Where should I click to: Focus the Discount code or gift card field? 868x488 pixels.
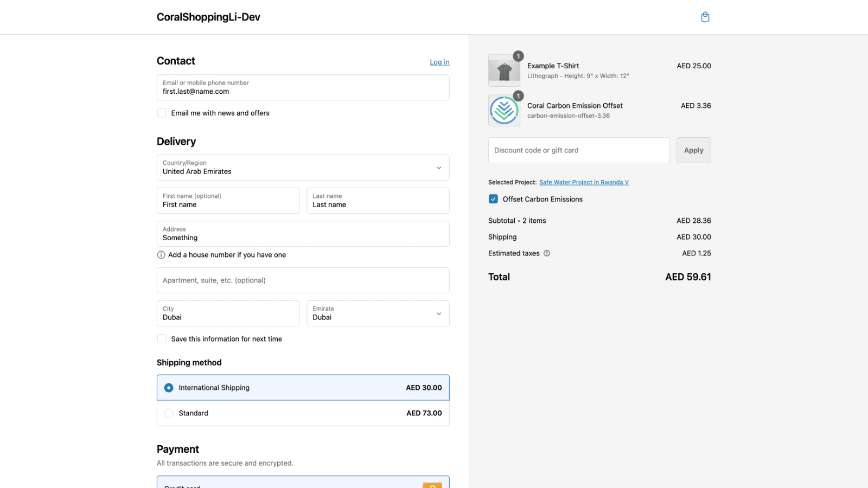[x=578, y=150]
